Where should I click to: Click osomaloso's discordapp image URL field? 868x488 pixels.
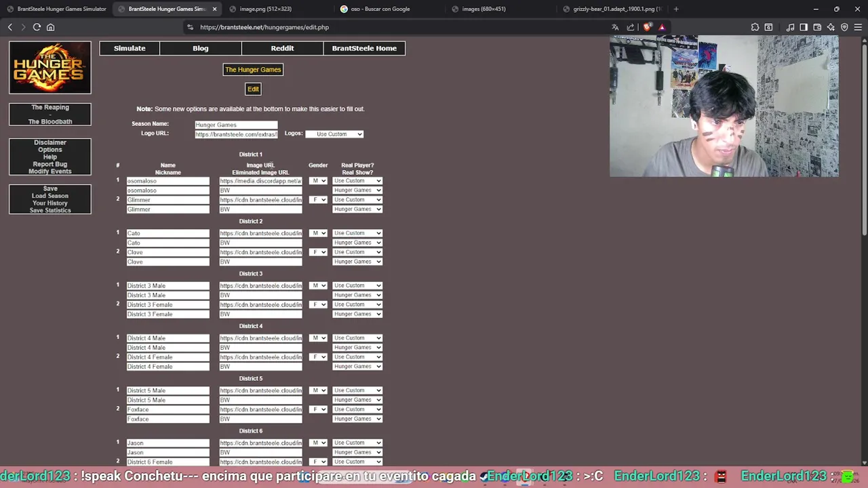(260, 181)
